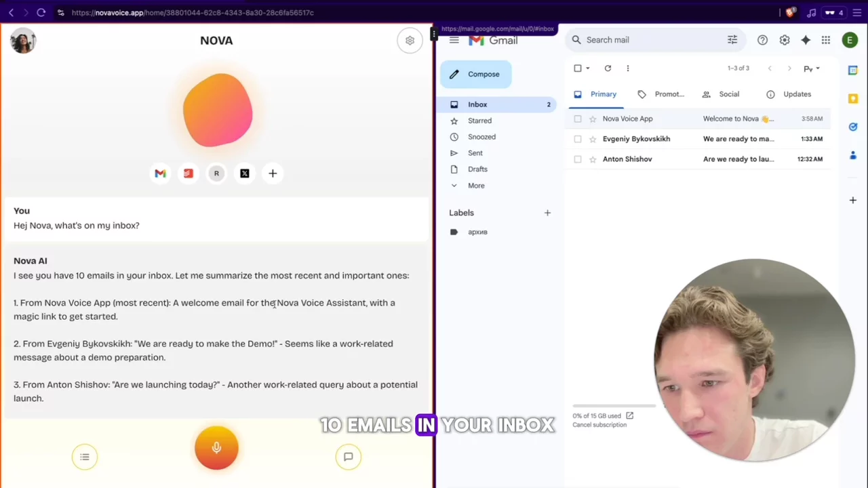The image size is (868, 488).
Task: Open the chat bubble icon in Nova
Action: click(x=348, y=457)
